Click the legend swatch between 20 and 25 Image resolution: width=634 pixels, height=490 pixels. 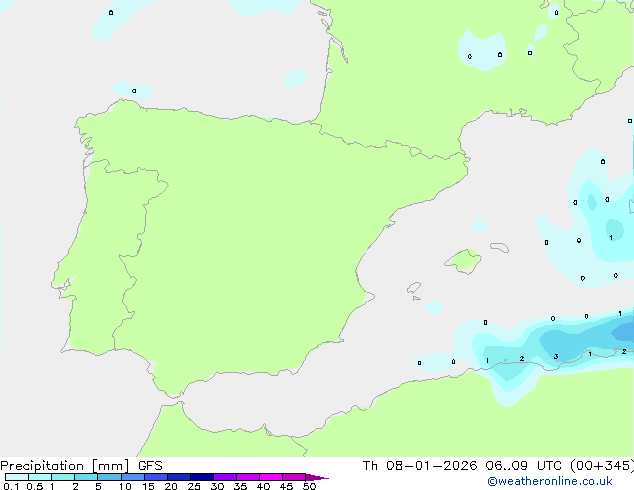179,477
